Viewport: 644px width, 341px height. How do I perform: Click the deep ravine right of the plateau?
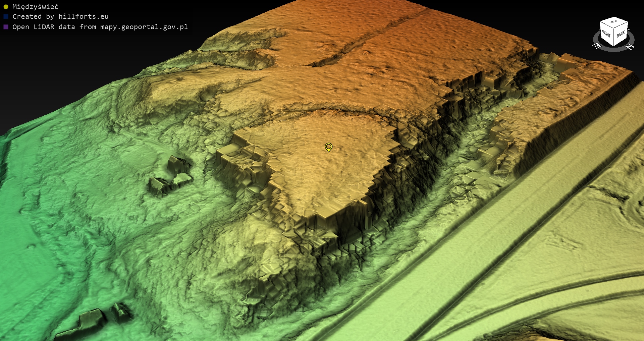tap(470, 141)
